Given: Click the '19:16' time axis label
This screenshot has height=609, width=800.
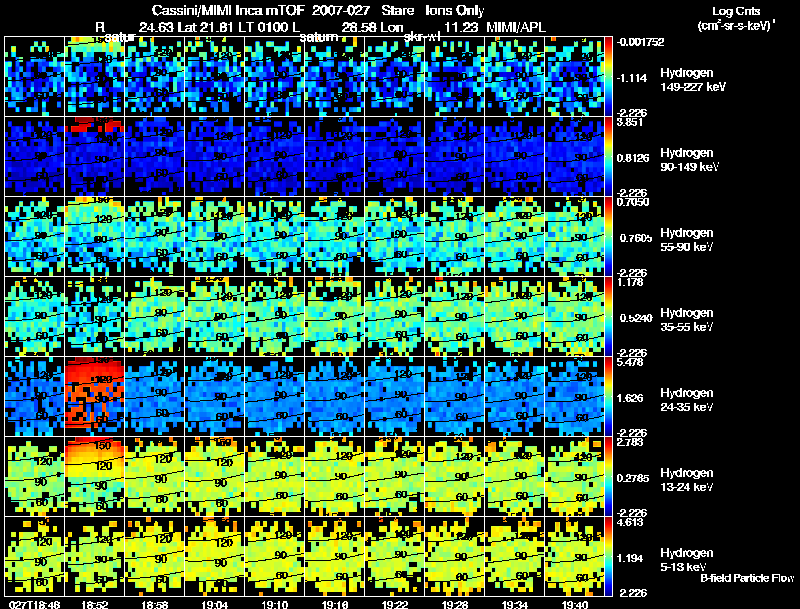Looking at the screenshot, I should 335,604.
